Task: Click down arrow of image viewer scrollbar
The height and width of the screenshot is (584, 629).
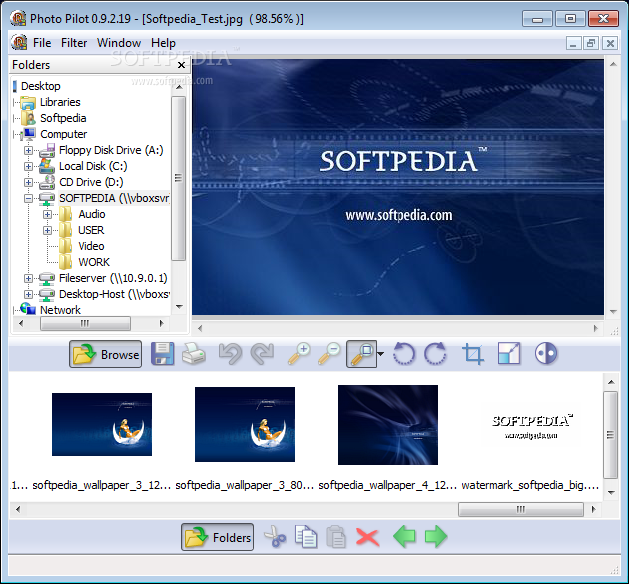Action: pyautogui.click(x=613, y=311)
